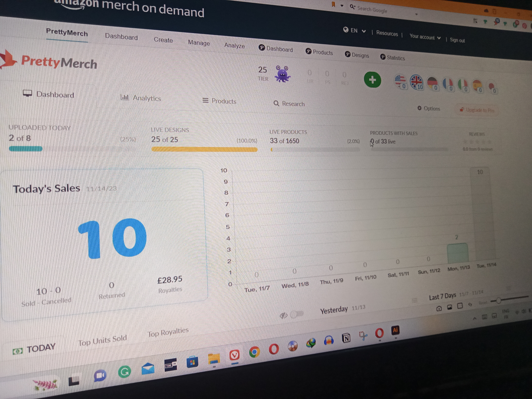The image size is (532, 399).
Task: Open the bookmark dropdown arrow in browser bar
Action: tap(342, 6)
